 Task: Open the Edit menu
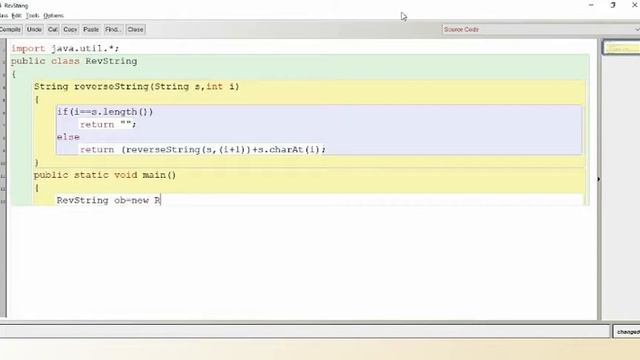(16, 16)
